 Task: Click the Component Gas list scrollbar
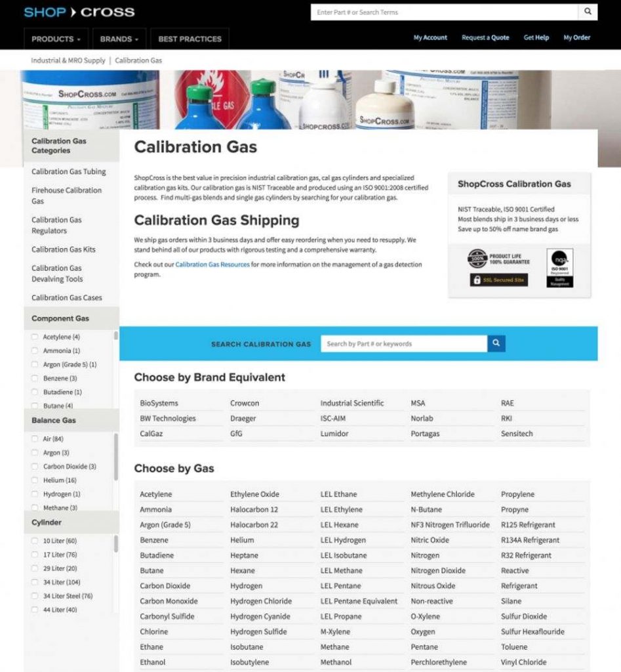coord(115,335)
